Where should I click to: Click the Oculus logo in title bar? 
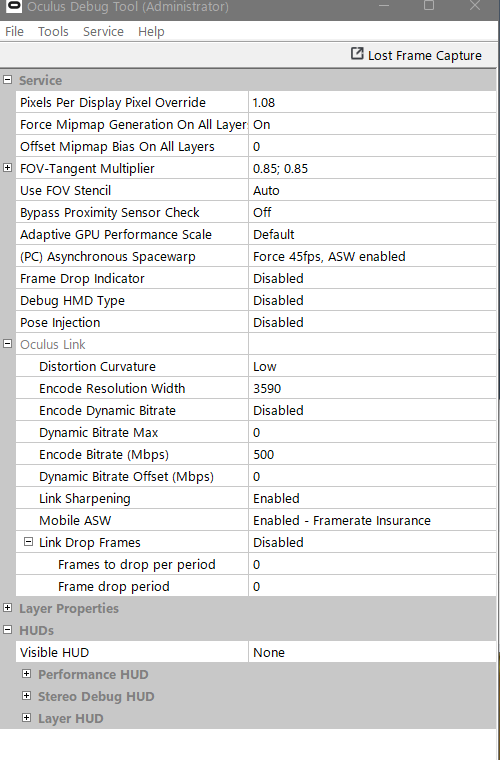tap(14, 6)
